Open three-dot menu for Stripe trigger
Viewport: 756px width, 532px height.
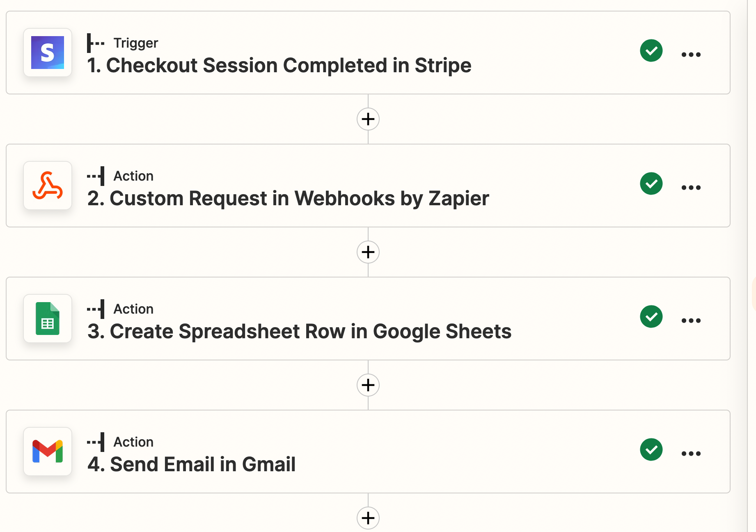coord(691,55)
